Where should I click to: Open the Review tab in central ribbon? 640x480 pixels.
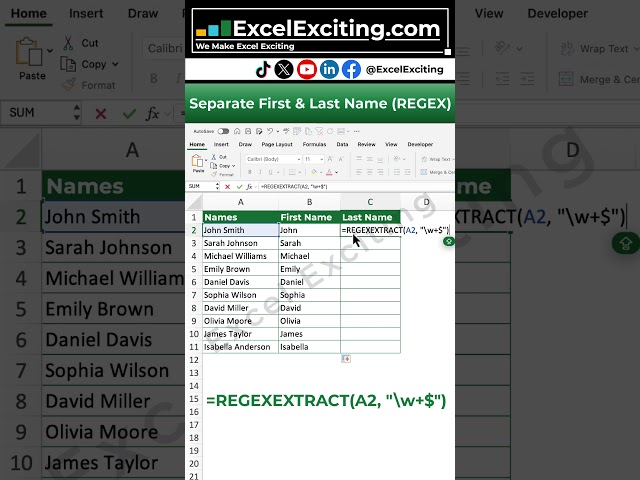tap(367, 144)
